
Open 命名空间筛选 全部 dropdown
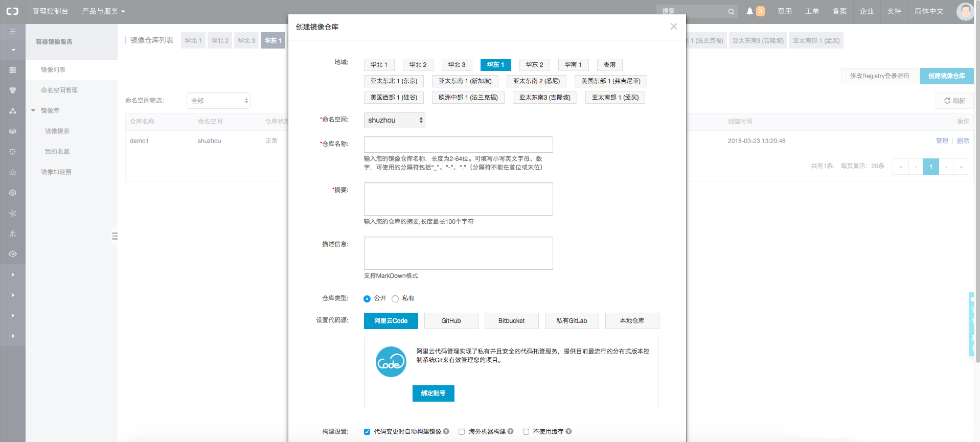[x=218, y=101]
